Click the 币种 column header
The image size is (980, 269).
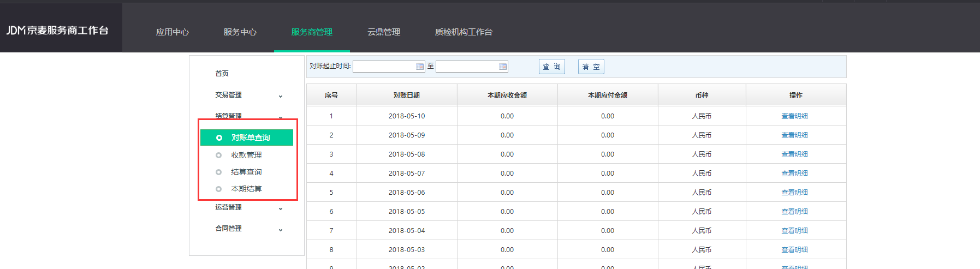(x=702, y=95)
